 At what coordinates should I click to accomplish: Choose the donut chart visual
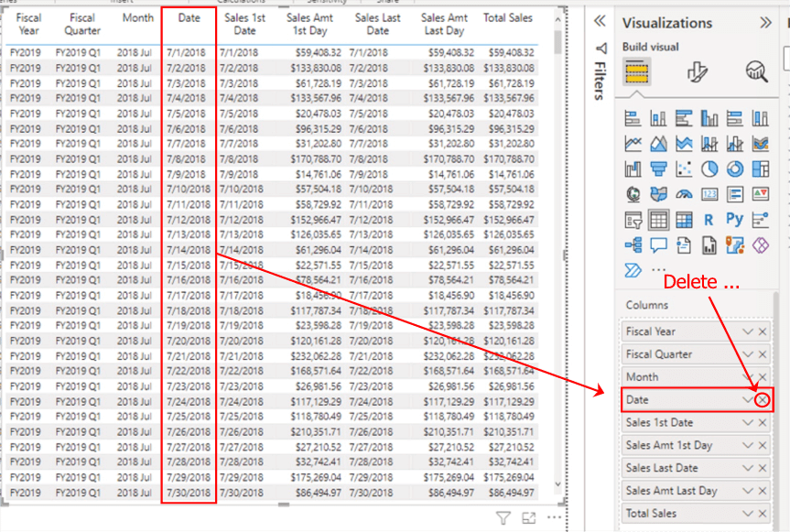[x=734, y=169]
